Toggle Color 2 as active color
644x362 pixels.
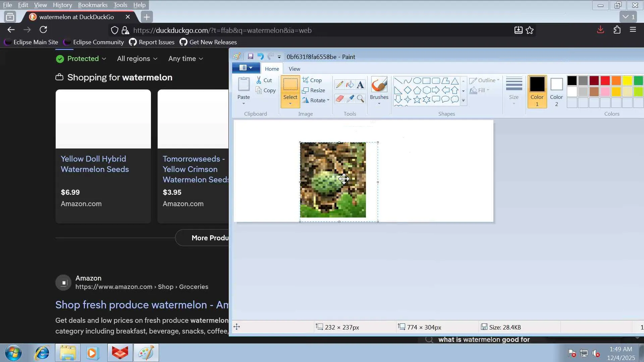pos(556,91)
